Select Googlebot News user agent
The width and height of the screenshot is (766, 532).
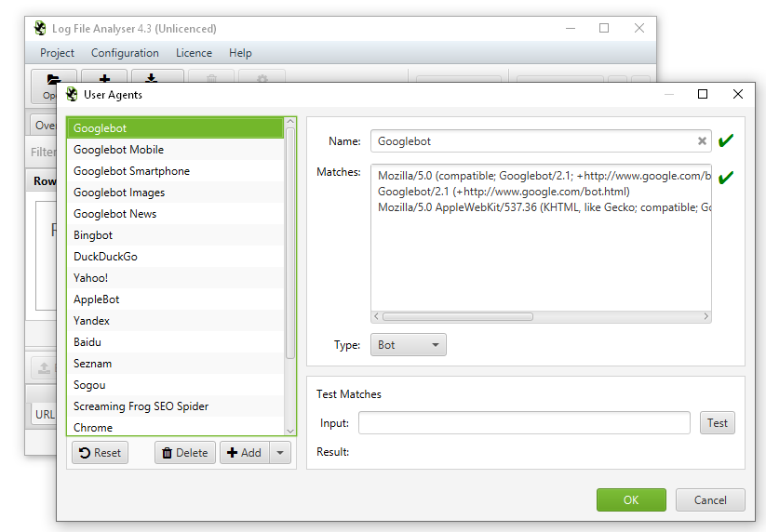tap(175, 214)
